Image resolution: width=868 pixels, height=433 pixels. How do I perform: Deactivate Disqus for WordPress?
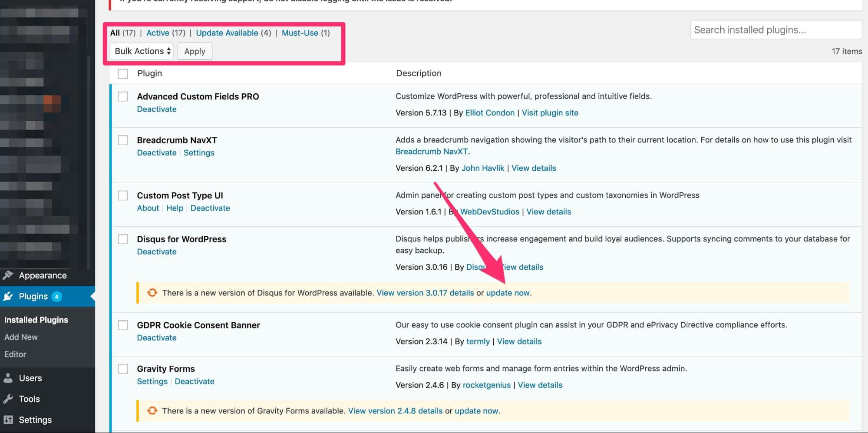tap(157, 252)
